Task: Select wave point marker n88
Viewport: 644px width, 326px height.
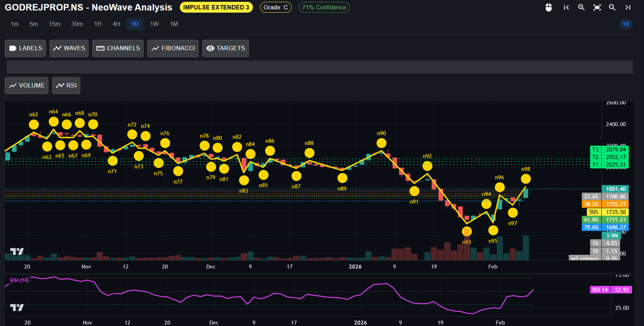Action: [309, 153]
